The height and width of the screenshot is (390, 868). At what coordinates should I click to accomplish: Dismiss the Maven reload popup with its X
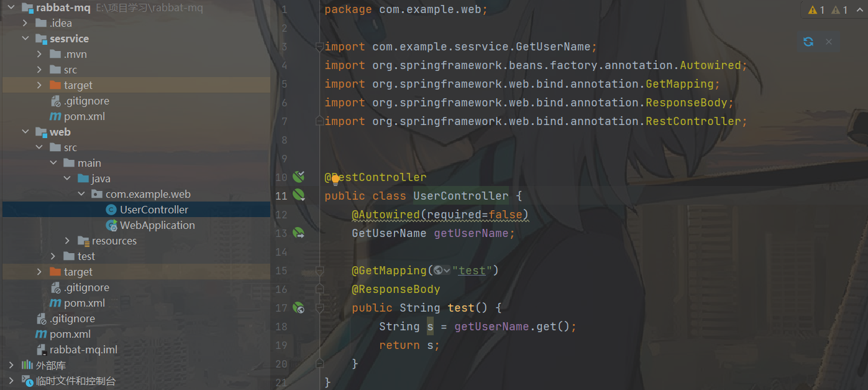828,42
